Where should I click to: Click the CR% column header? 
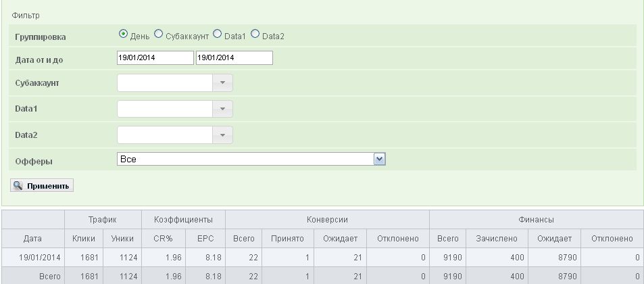click(x=164, y=239)
